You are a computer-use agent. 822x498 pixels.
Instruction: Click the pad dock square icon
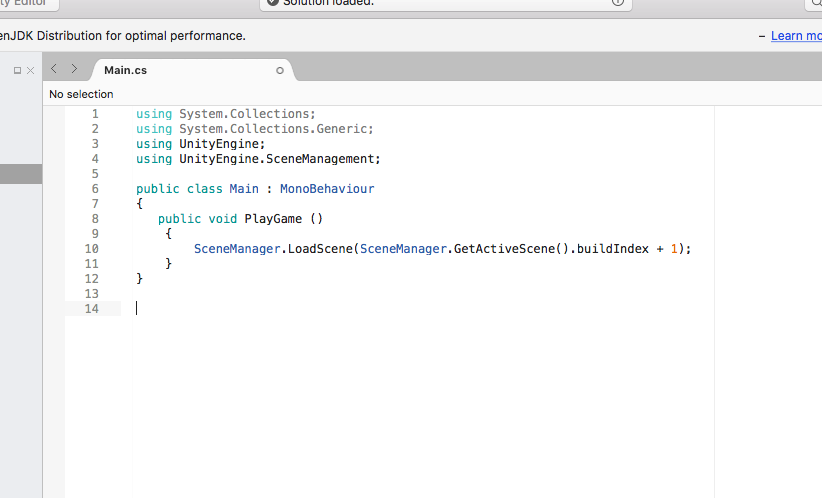point(17,71)
